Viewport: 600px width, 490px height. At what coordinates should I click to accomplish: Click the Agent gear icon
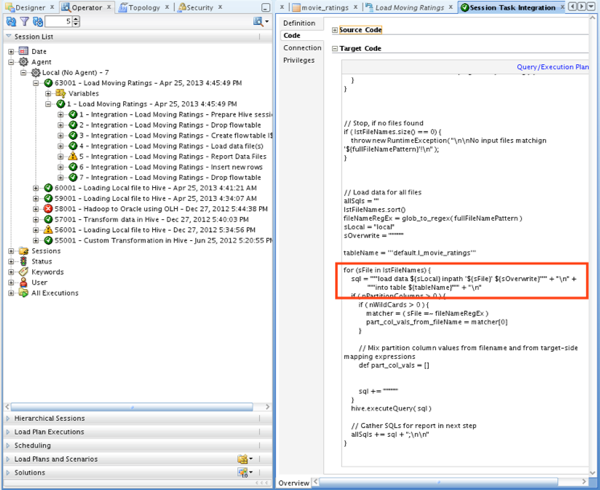[x=23, y=61]
